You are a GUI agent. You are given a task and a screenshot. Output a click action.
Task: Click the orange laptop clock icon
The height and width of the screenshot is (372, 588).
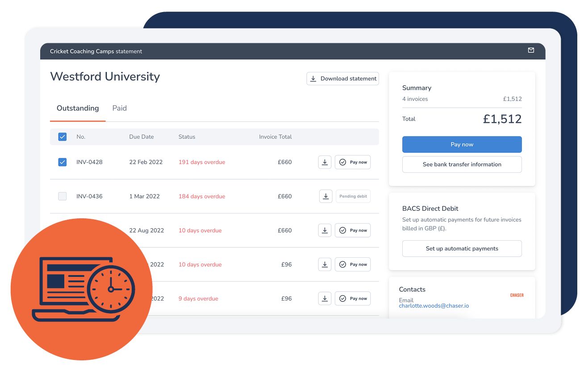click(82, 289)
